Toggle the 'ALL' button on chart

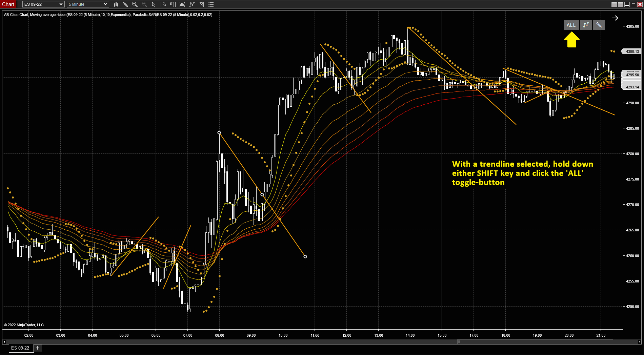(x=571, y=25)
